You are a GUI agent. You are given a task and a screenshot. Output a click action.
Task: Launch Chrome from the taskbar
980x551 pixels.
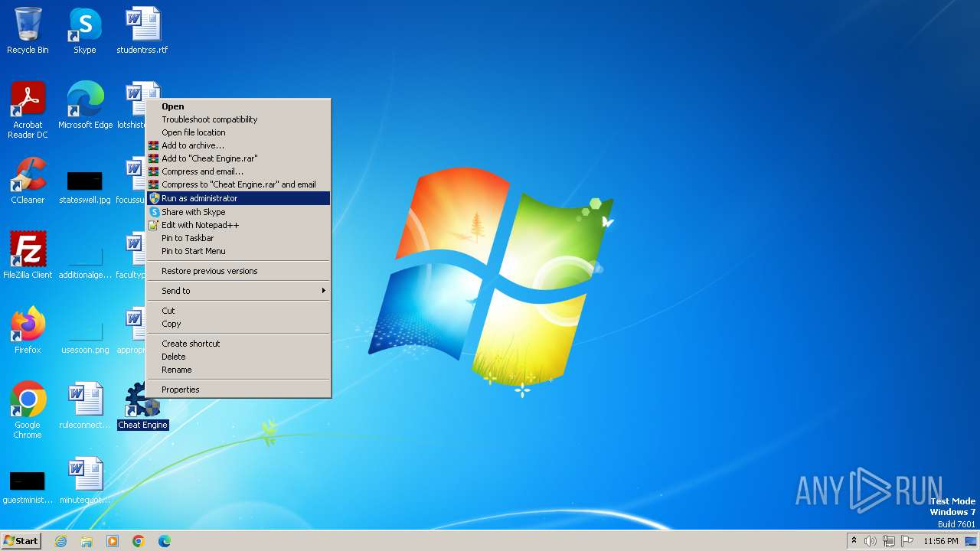point(139,541)
